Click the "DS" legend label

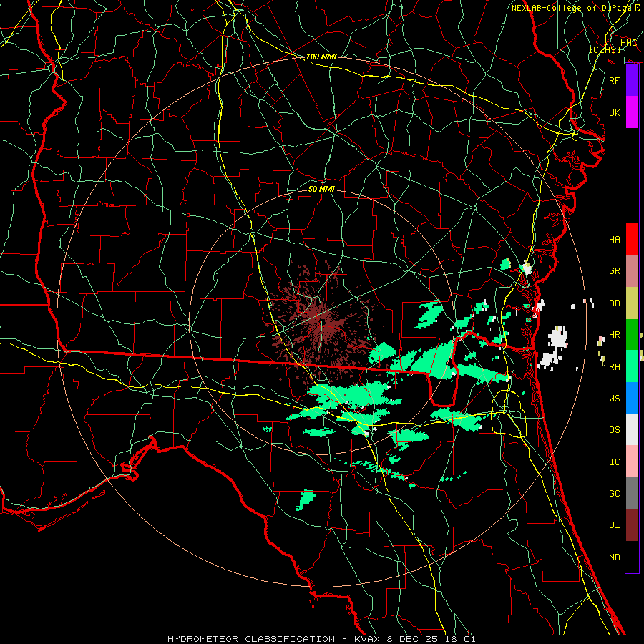(615, 430)
